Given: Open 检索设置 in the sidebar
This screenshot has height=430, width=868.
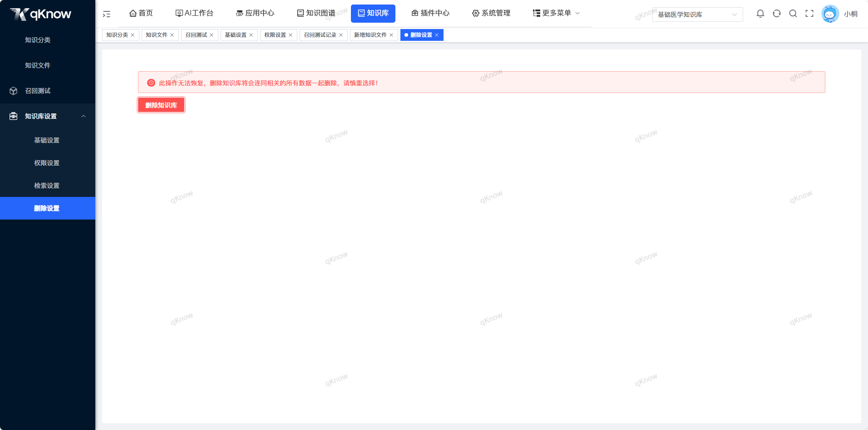Looking at the screenshot, I should tap(48, 186).
